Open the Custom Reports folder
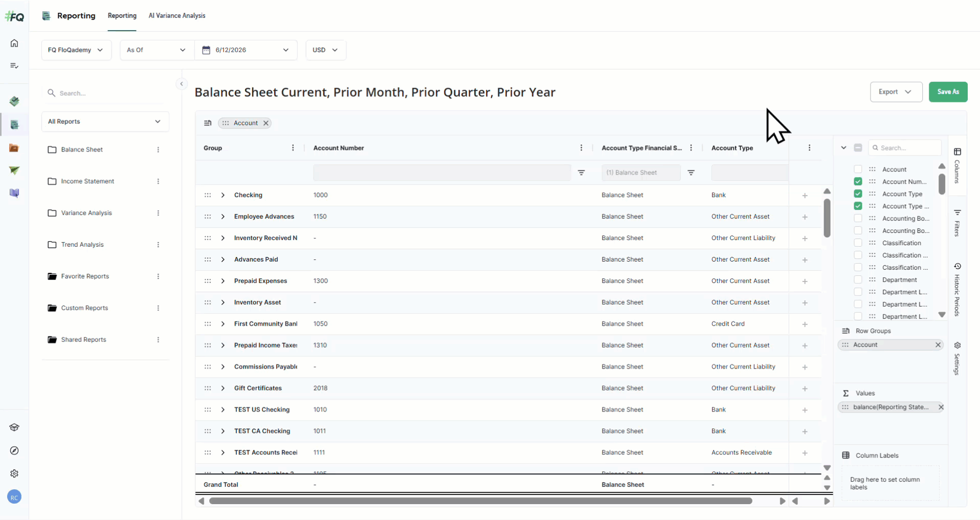The image size is (980, 520). (x=84, y=308)
